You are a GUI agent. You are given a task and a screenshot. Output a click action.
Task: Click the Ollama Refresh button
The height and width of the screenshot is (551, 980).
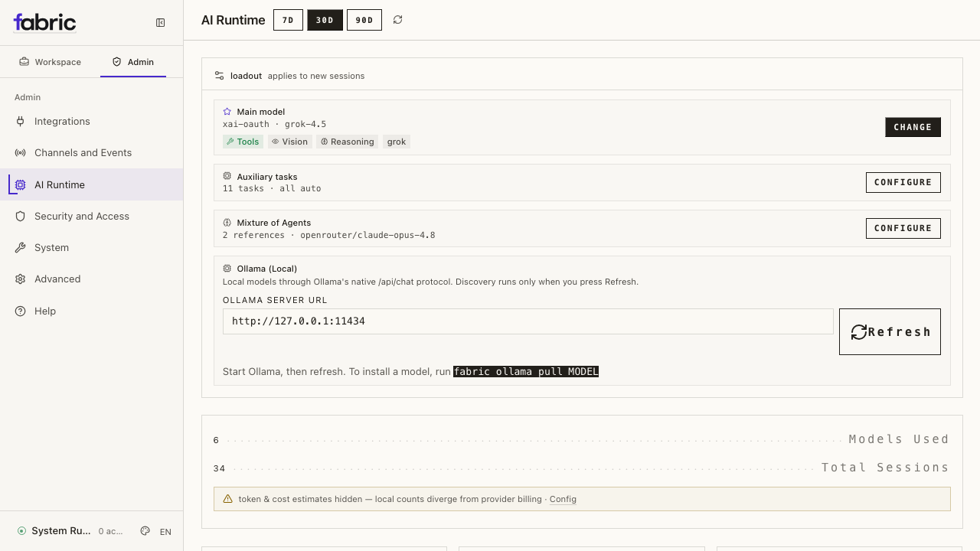pos(890,331)
